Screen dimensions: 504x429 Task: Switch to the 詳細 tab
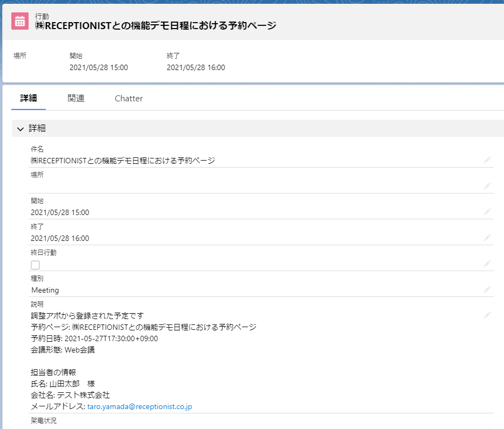coord(29,99)
